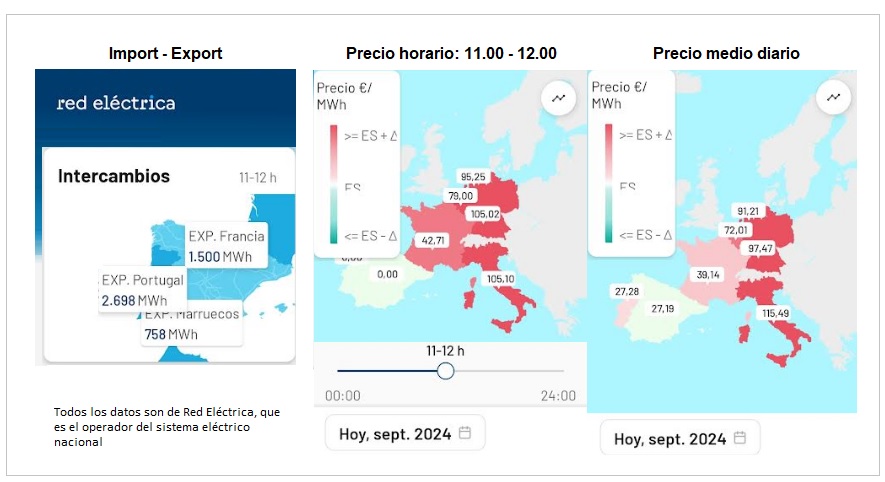Click the red eléctrica logo
This screenshot has height=482, width=885.
point(116,103)
